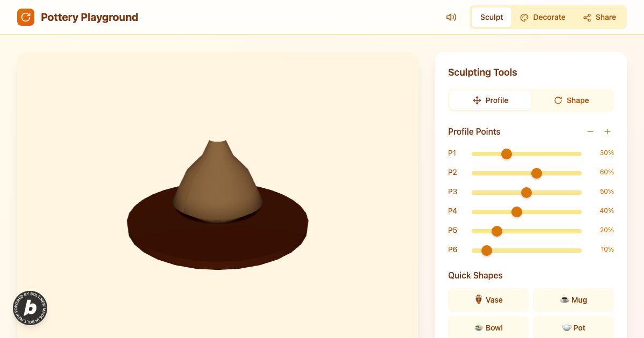Image resolution: width=644 pixels, height=338 pixels.
Task: Apply the Mug quick shape
Action: (573, 300)
